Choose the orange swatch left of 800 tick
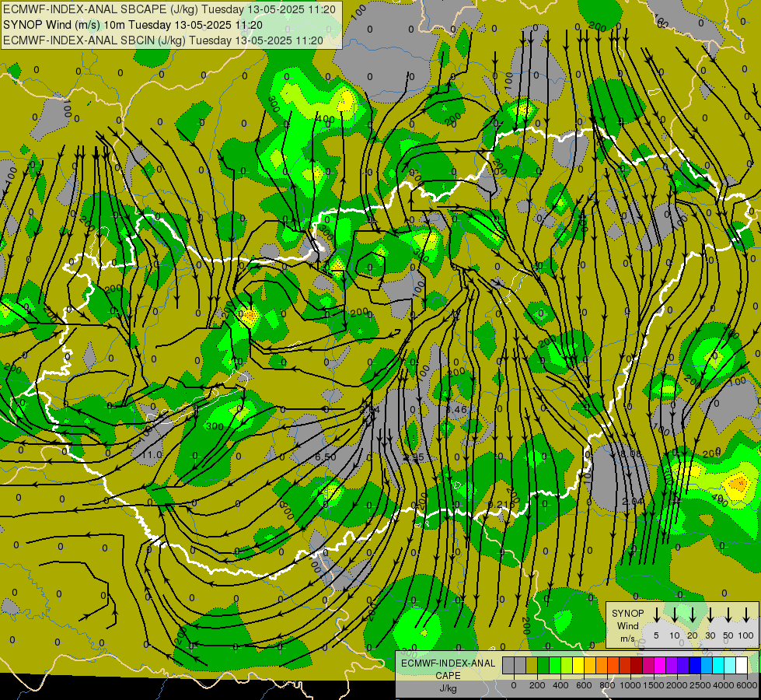This screenshot has height=700, width=761. [x=602, y=665]
